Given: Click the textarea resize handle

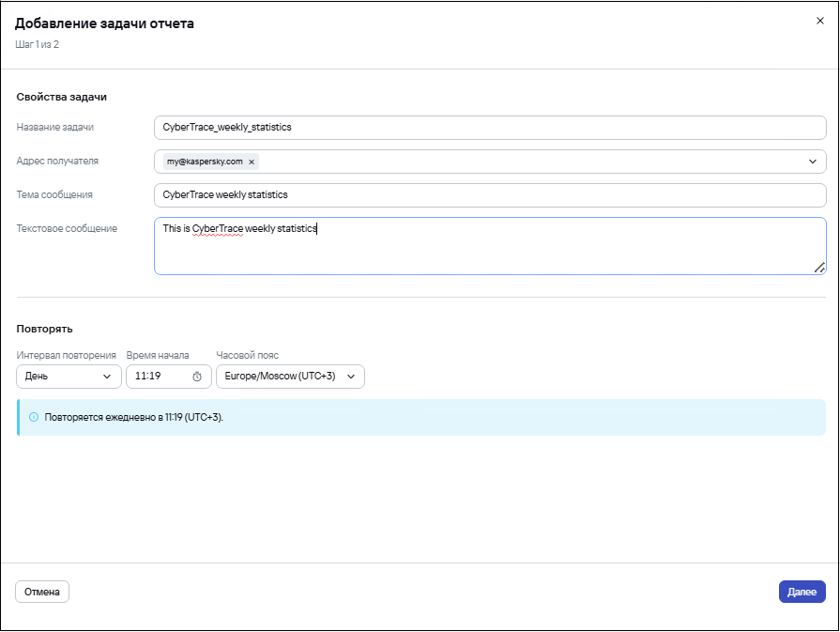Looking at the screenshot, I should (x=819, y=268).
